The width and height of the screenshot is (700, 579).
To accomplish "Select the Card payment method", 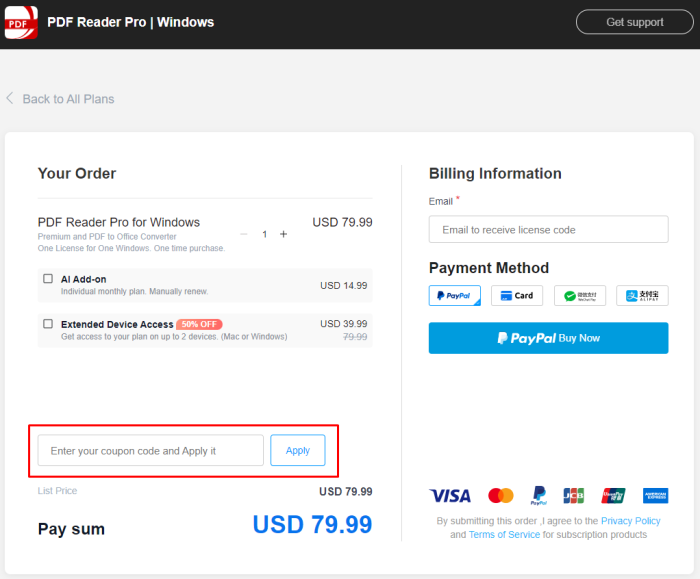I will 517,296.
